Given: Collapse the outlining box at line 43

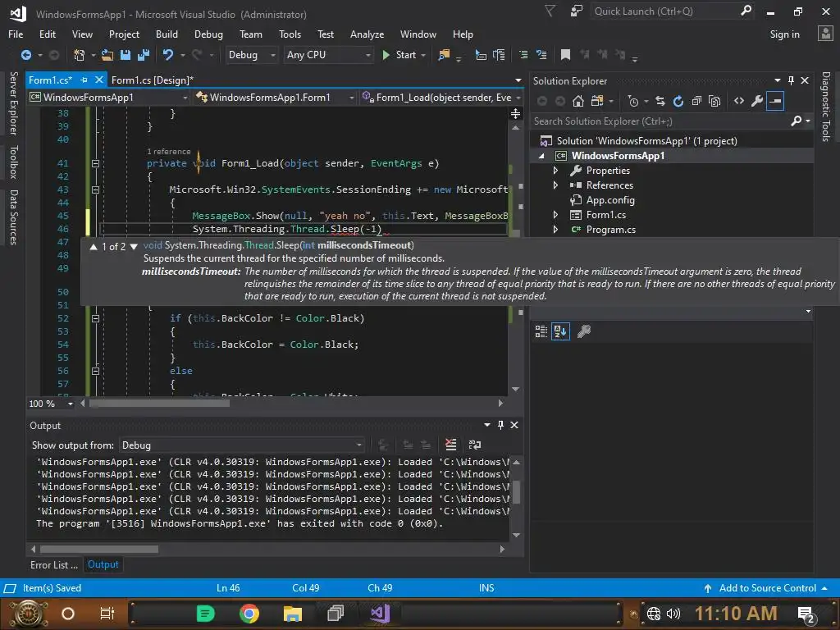Looking at the screenshot, I should pyautogui.click(x=95, y=189).
